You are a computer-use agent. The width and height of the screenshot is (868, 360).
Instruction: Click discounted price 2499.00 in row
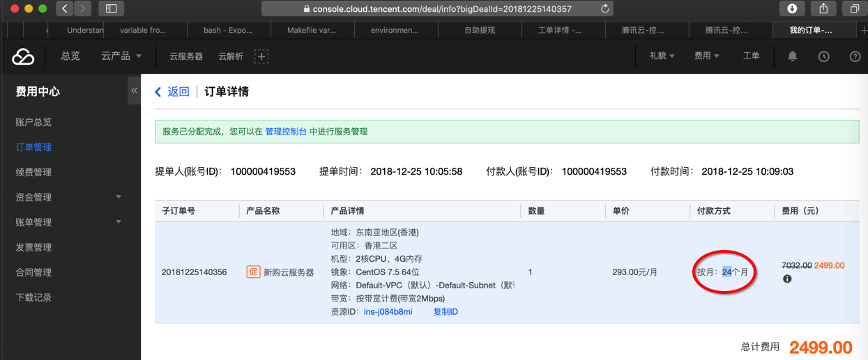pyautogui.click(x=829, y=265)
